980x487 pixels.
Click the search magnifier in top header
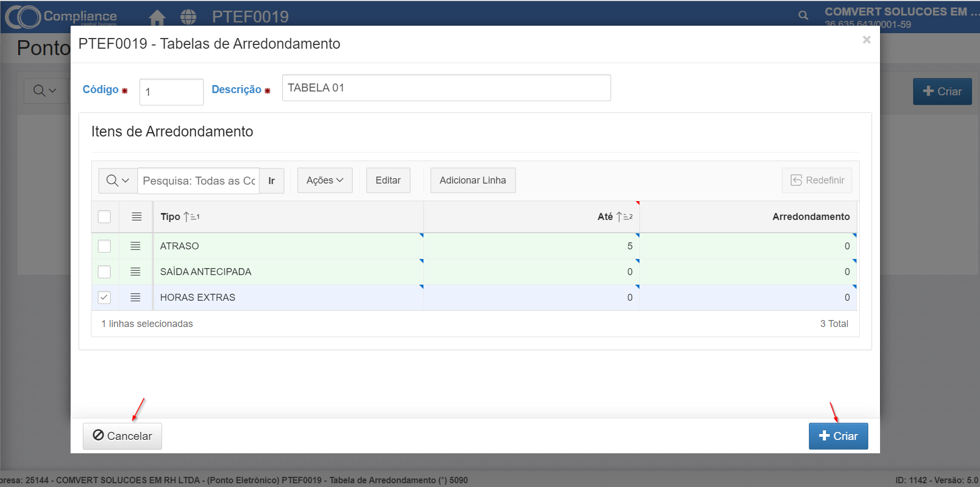point(803,16)
